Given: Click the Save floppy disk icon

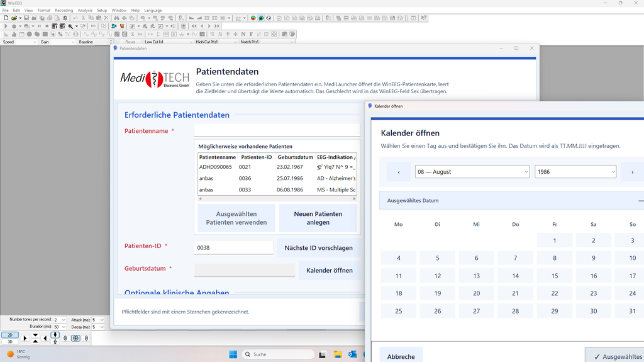Looking at the screenshot, I should click(26, 18).
